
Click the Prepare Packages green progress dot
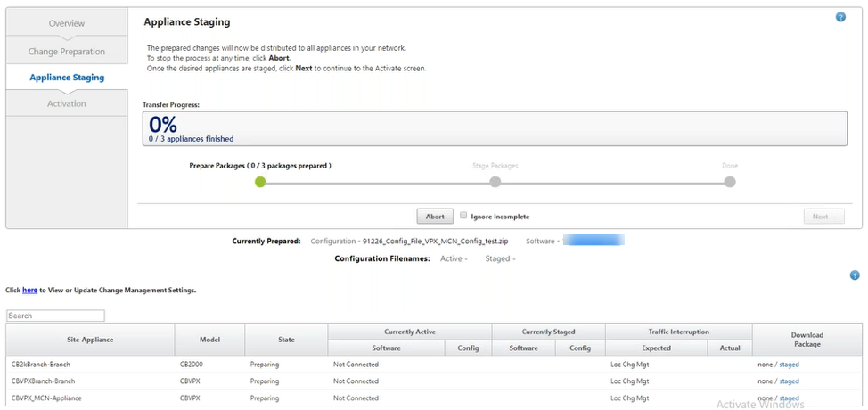[x=260, y=182]
